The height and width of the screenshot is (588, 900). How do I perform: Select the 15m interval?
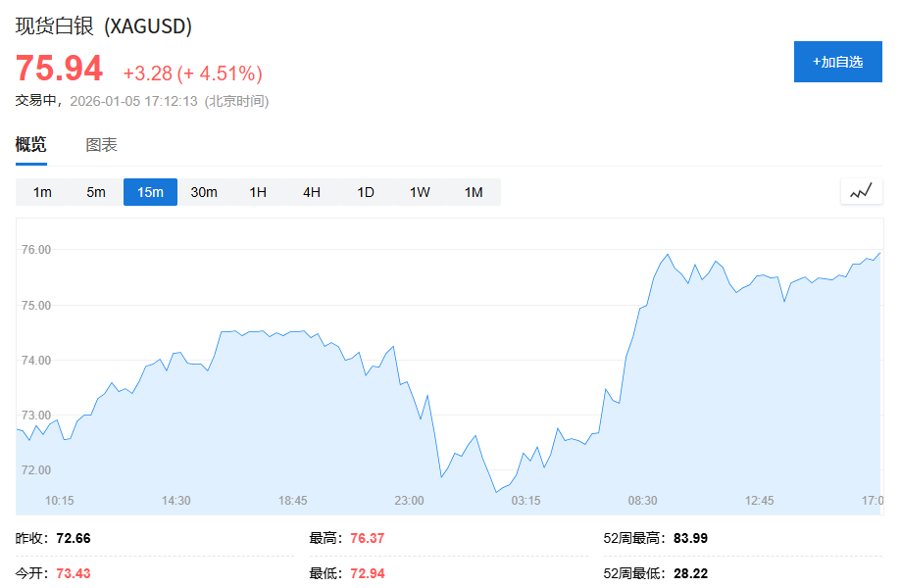[150, 192]
